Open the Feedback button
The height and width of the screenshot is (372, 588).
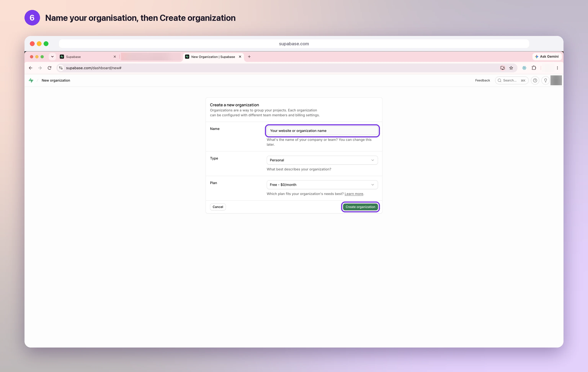click(x=483, y=80)
